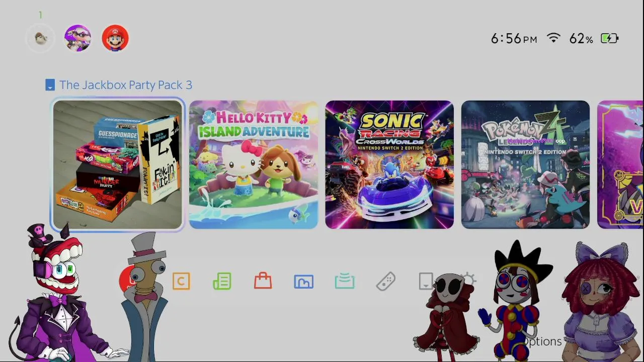
Task: Open the green News icon
Action: (222, 282)
